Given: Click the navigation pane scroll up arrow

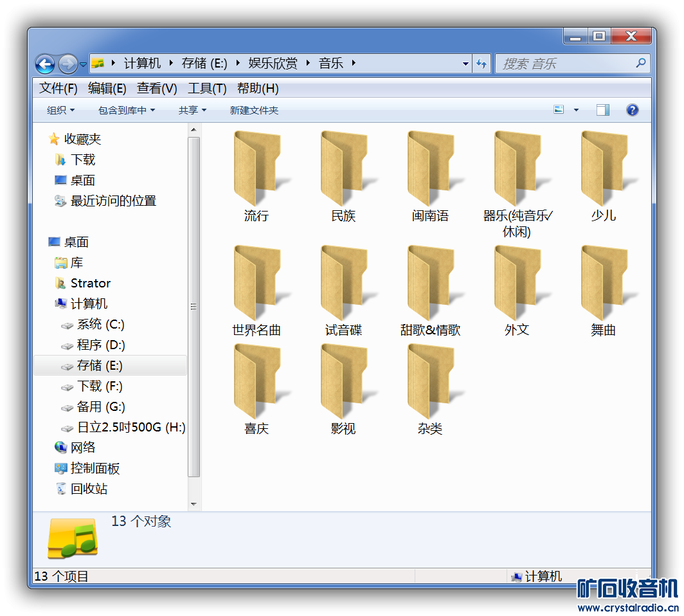Looking at the screenshot, I should coord(194,130).
